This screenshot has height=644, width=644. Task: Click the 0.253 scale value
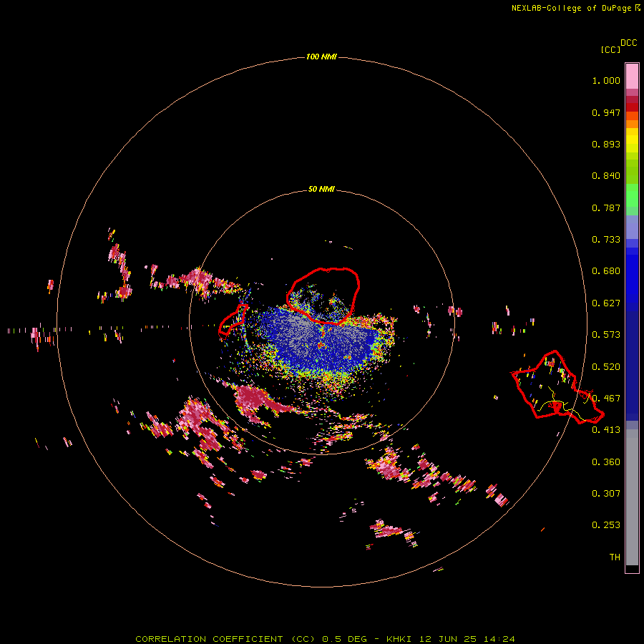coord(606,525)
